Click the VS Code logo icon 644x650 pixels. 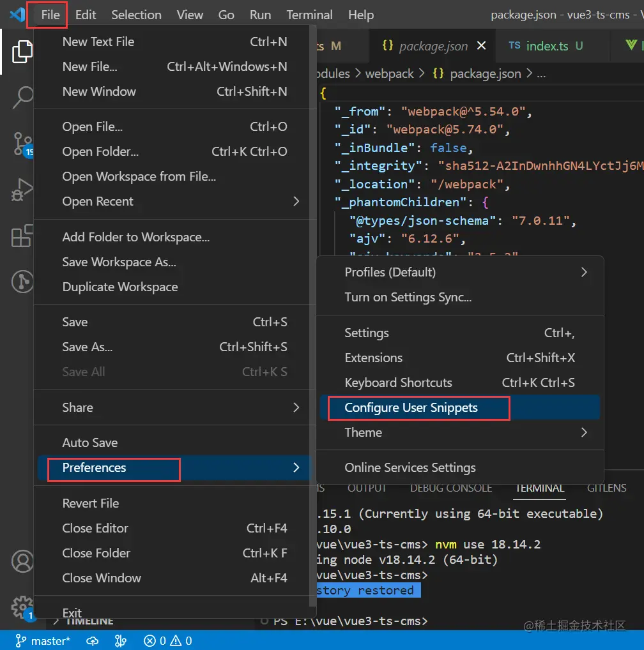click(x=17, y=15)
